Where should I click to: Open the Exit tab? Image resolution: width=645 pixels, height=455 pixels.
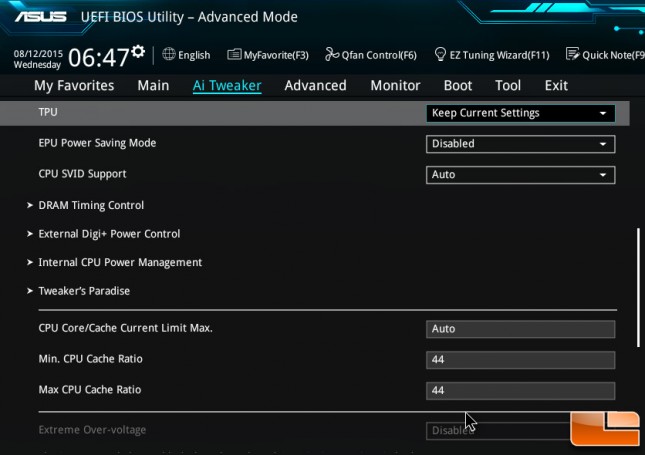click(556, 86)
